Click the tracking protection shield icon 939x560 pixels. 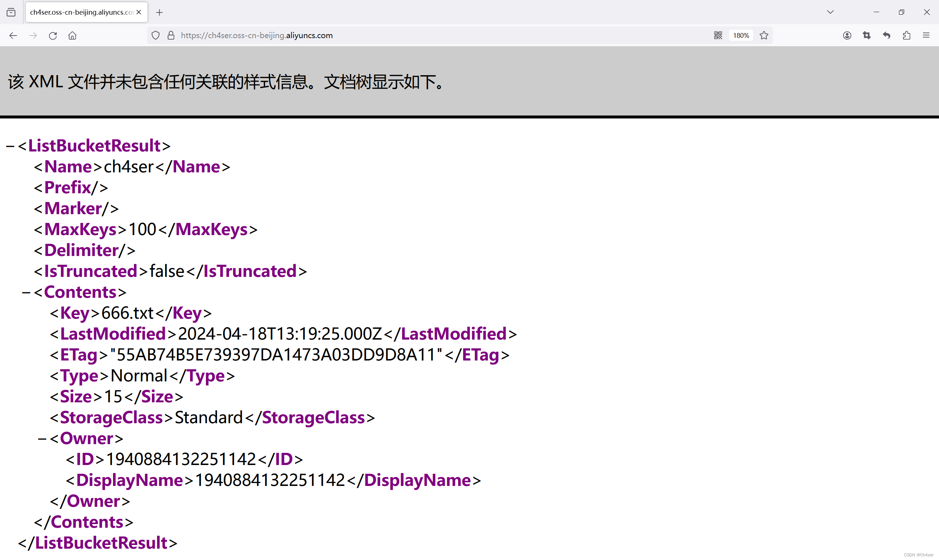pyautogui.click(x=156, y=36)
